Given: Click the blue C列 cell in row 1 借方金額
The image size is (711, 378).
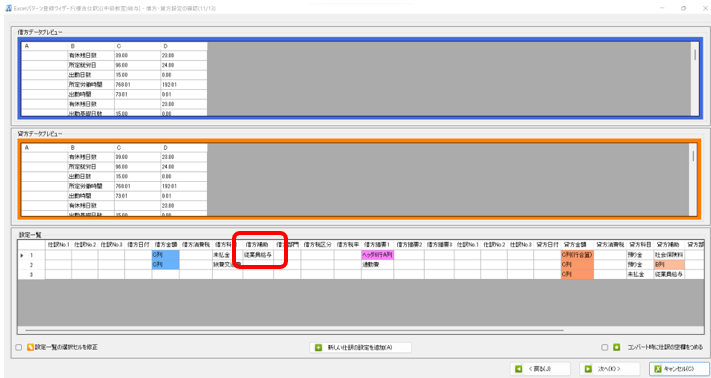Looking at the screenshot, I should [166, 255].
